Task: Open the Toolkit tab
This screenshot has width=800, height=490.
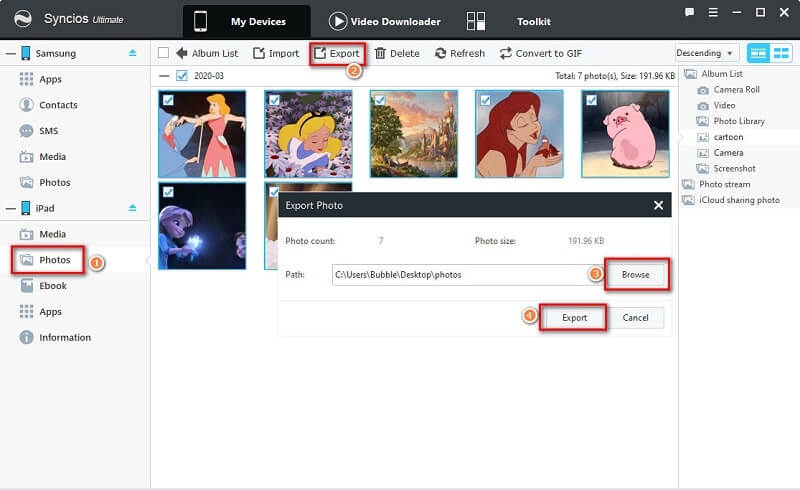Action: 509,21
